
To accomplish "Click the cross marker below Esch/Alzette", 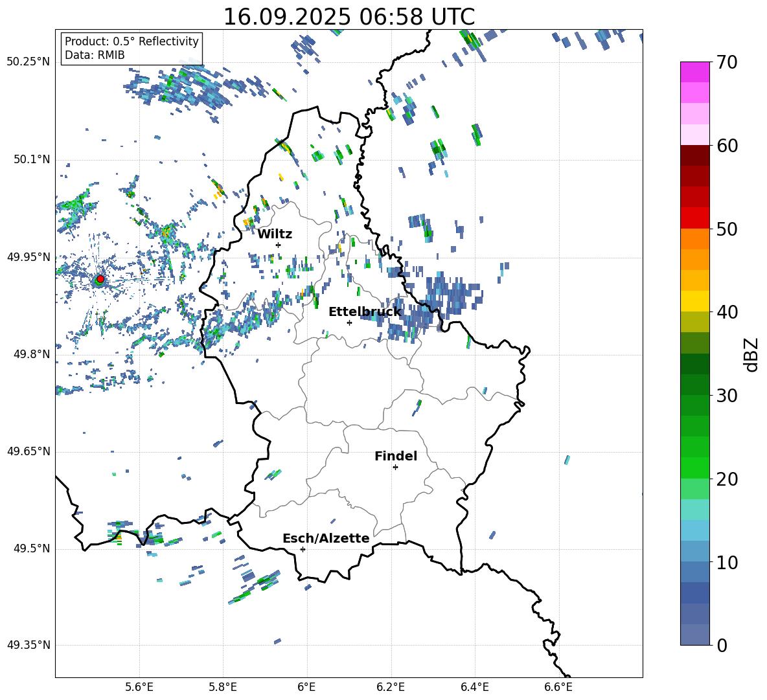I will (x=303, y=549).
